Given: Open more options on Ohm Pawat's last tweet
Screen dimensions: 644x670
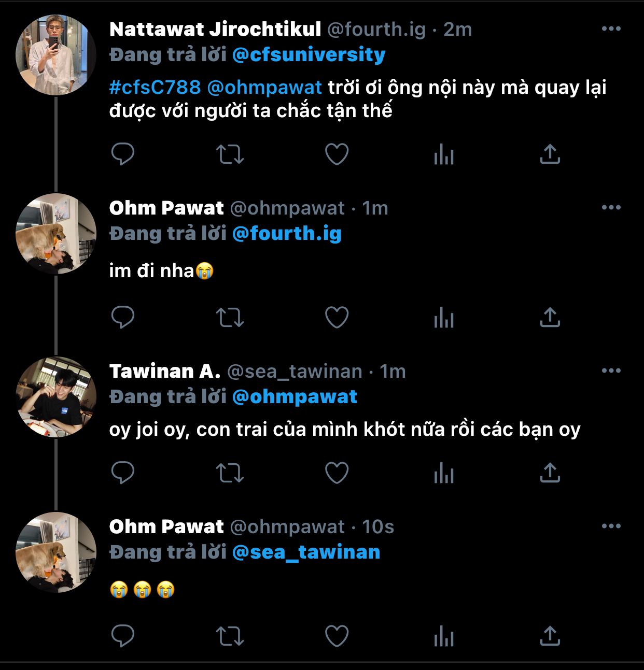Looking at the screenshot, I should (611, 526).
